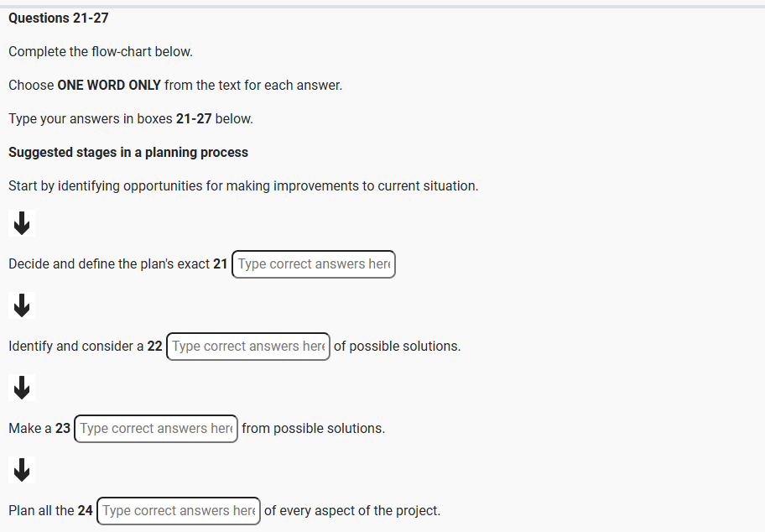765x532 pixels.
Task: Click the 'Decide and define the plan's exact' text
Action: click(x=109, y=264)
